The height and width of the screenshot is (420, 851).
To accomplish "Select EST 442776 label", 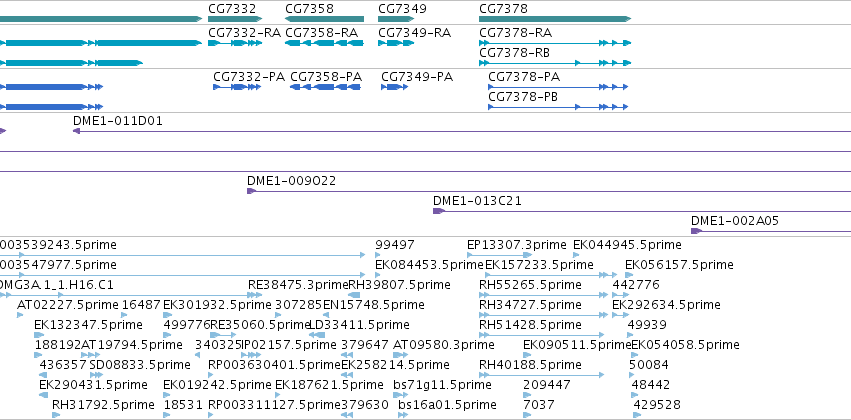I will coord(636,285).
